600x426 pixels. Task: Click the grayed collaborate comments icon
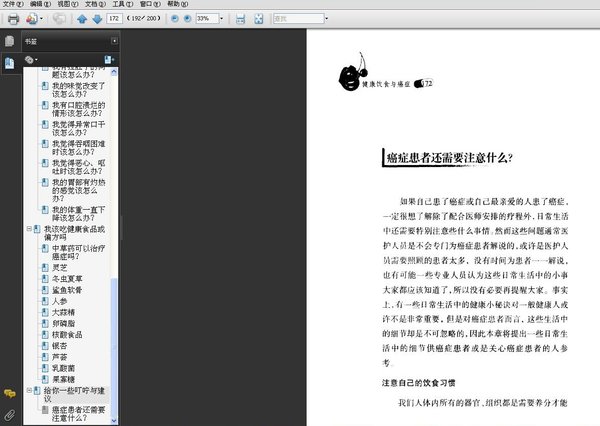pos(59,18)
